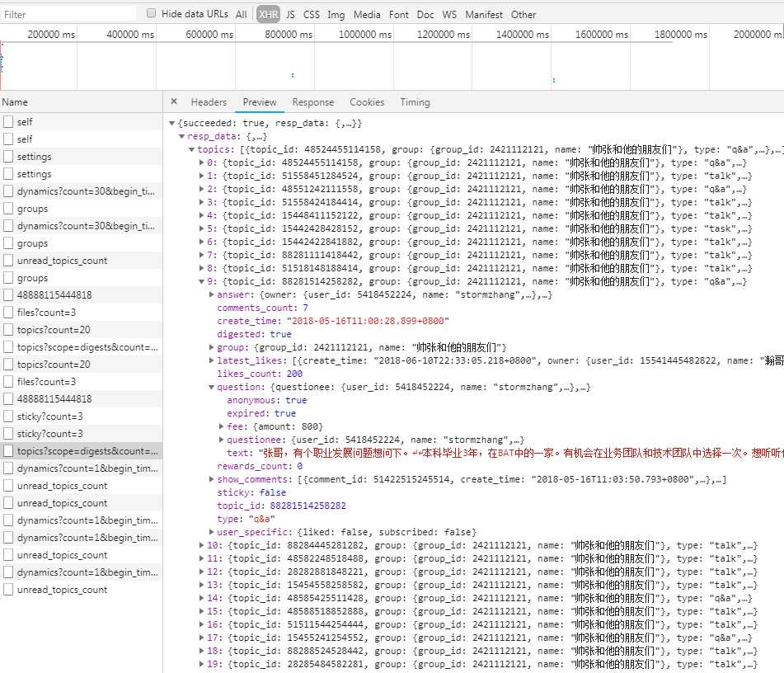Expand topic item 19
784x673 pixels.
(x=201, y=664)
